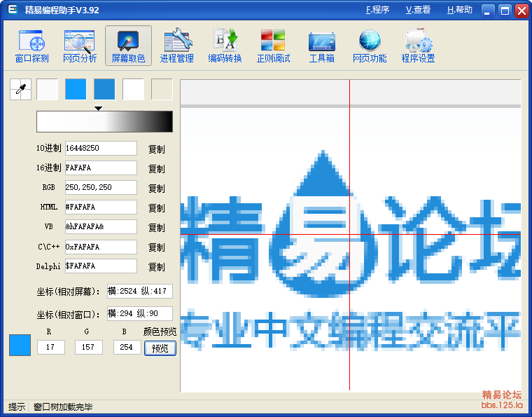Image resolution: width=532 pixels, height=417 pixels.
Task: Copy the 16进制 hex value
Action: coord(156,169)
